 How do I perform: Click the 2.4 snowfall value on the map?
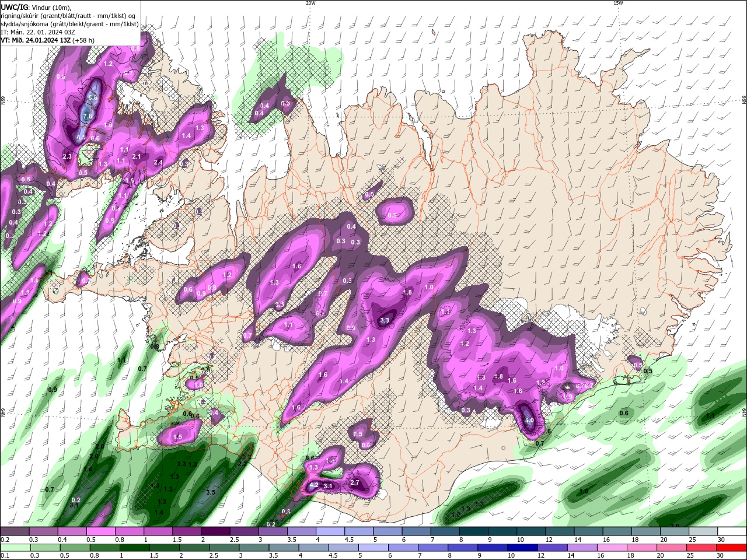[x=158, y=162]
